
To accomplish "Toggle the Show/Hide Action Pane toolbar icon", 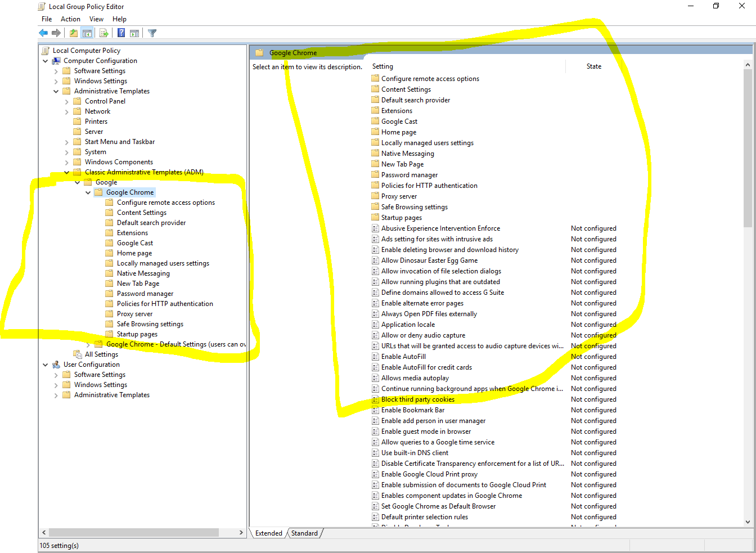I will click(134, 33).
